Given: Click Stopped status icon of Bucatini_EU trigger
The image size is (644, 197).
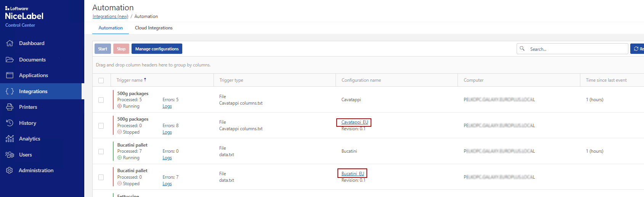Looking at the screenshot, I should (x=119, y=184).
